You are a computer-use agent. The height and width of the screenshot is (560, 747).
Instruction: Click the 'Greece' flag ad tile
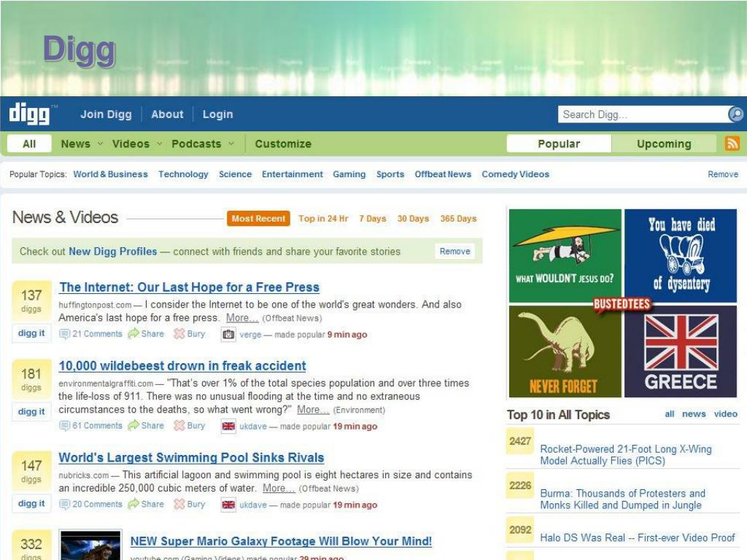681,351
